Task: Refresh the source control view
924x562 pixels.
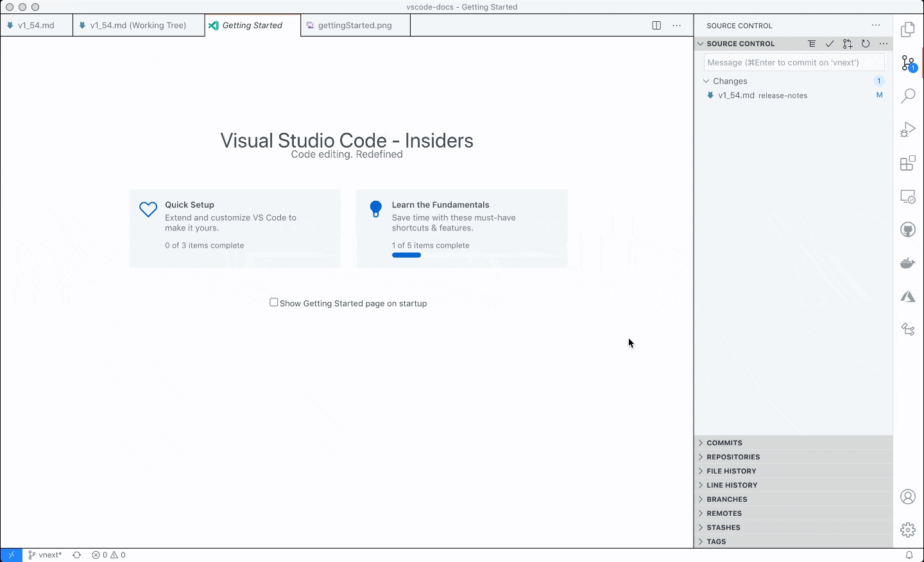Action: pyautogui.click(x=866, y=44)
